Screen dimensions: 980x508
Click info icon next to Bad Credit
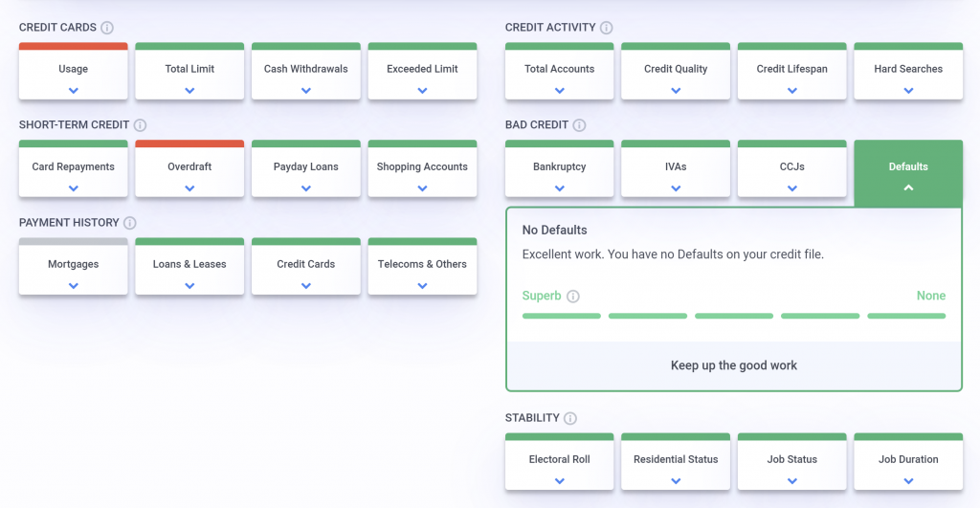[579, 125]
